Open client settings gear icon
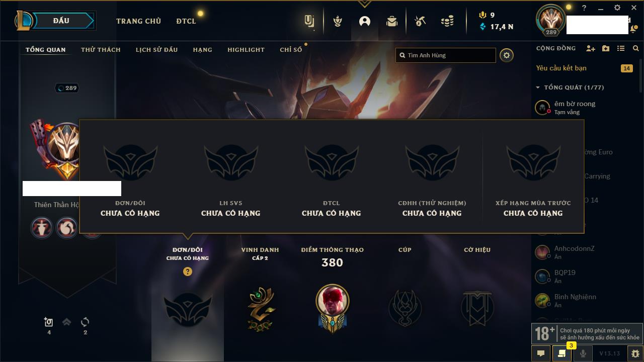The height and width of the screenshot is (362, 644). pyautogui.click(x=617, y=8)
